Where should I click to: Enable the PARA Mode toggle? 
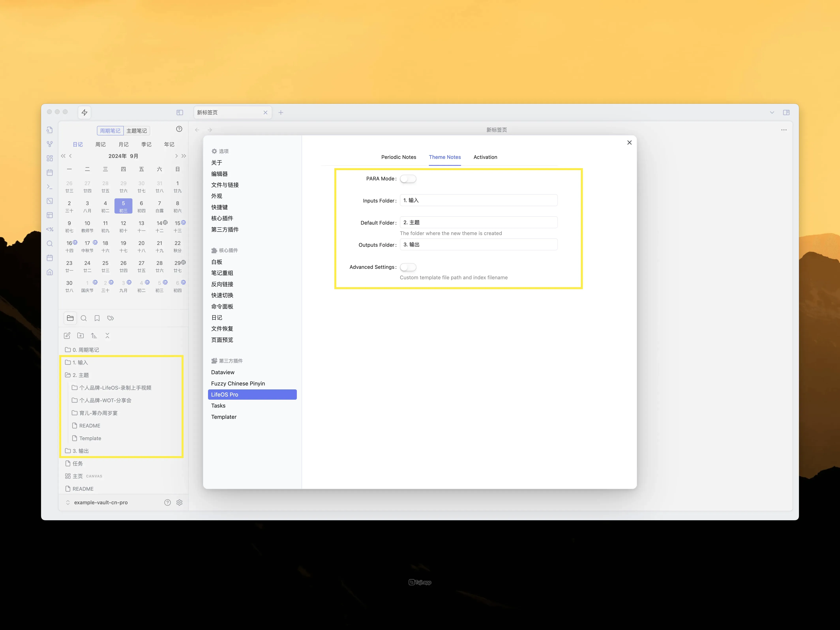click(x=408, y=179)
